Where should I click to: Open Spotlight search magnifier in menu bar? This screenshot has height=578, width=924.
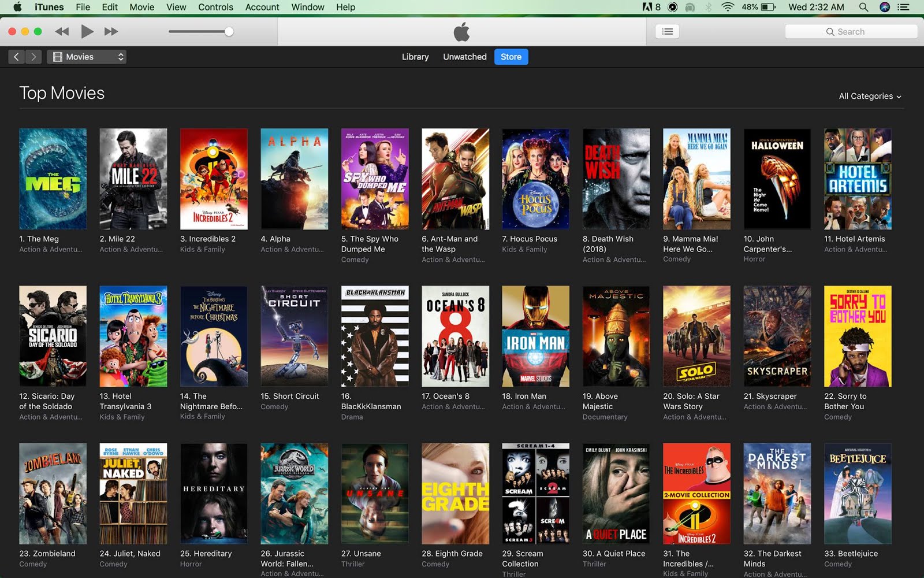863,7
